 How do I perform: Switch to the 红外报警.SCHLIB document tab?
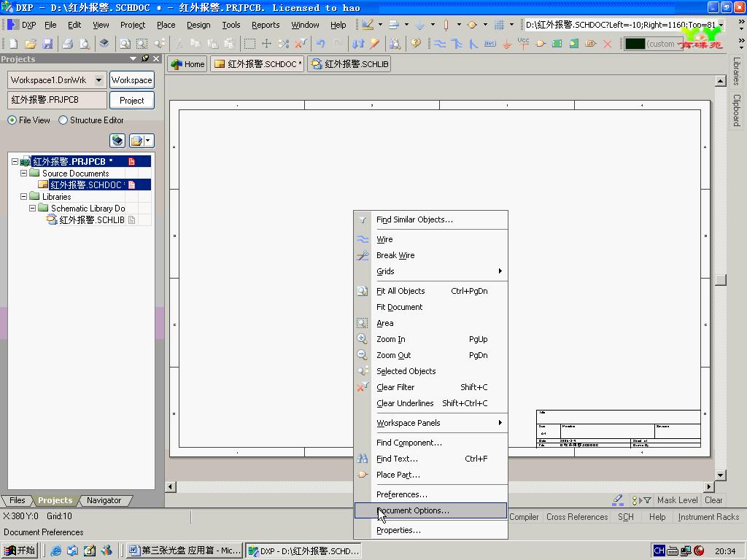tap(349, 64)
